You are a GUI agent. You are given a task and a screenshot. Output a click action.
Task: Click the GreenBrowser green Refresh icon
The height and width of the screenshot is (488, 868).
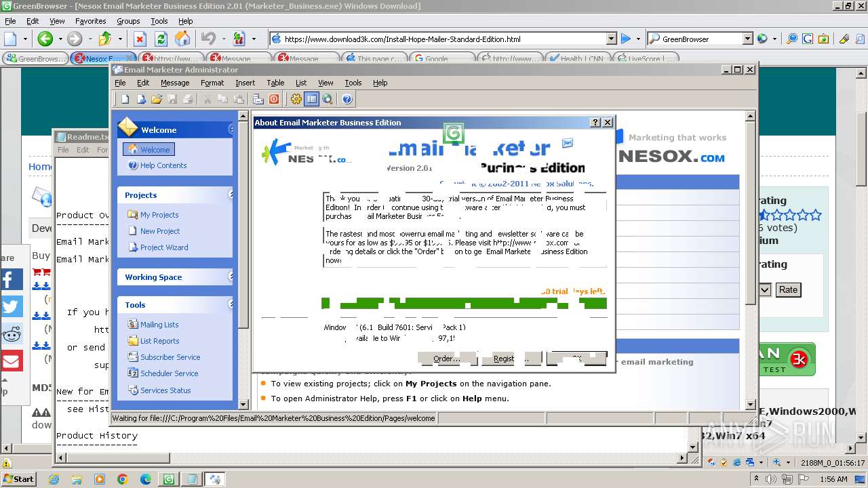(x=161, y=39)
